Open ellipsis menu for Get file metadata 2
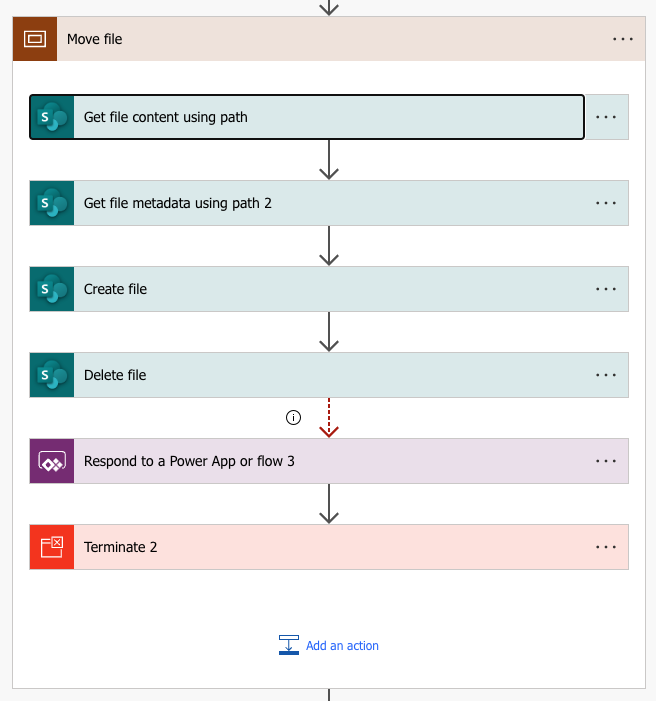This screenshot has width=656, height=701. (606, 203)
